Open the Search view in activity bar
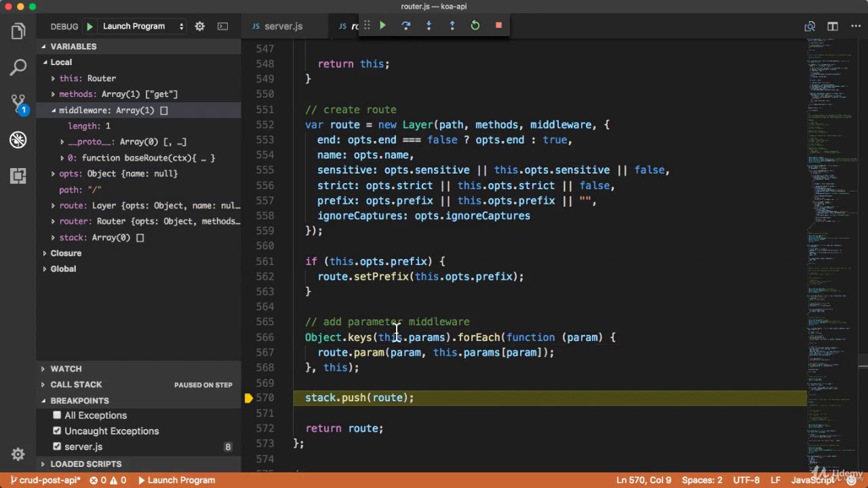Viewport: 868px width, 488px height. pyautogui.click(x=18, y=67)
